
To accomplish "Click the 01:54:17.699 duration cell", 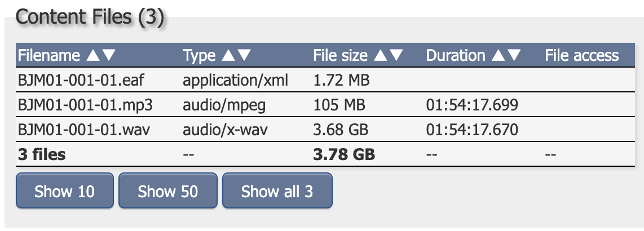I will point(472,105).
